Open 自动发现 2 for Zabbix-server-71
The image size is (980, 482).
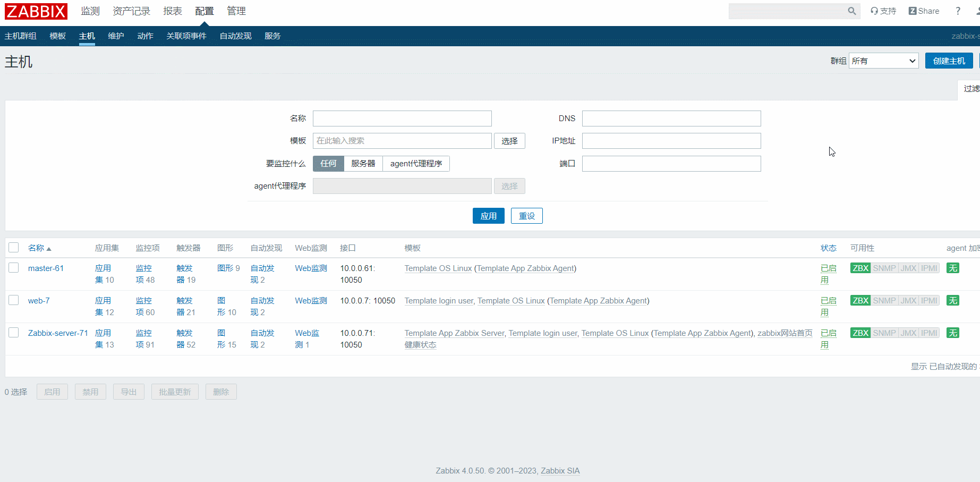(x=262, y=339)
